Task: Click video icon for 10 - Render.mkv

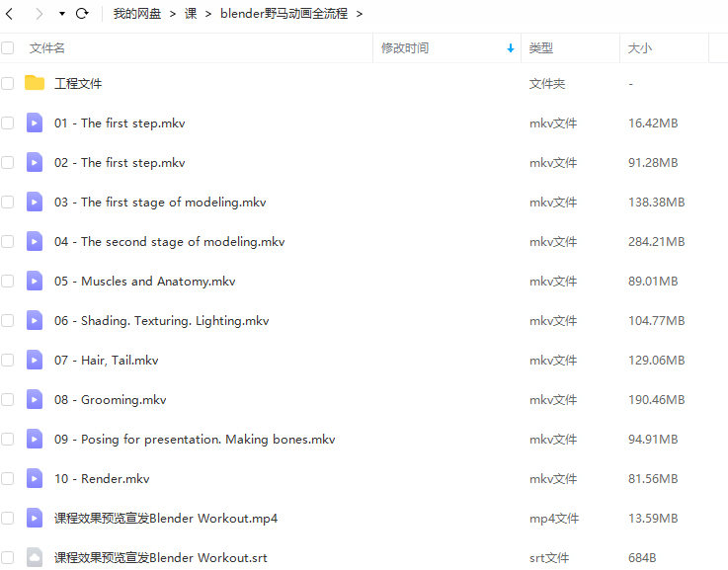Action: (35, 479)
